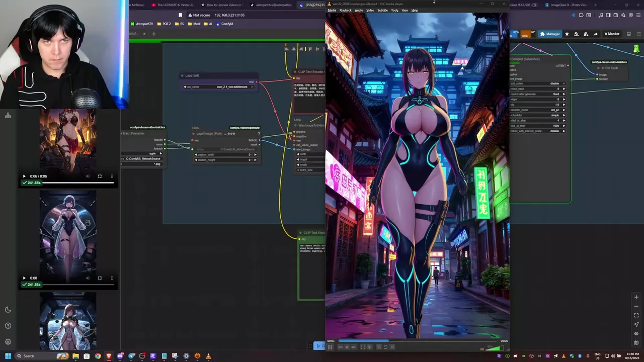
Task: Toggle dark theme moon icon in ComfyUI sidebar
Action: (8, 310)
